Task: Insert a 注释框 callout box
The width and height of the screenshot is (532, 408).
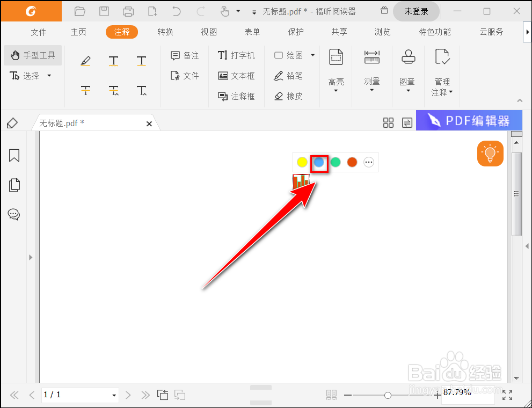Action: click(x=236, y=96)
